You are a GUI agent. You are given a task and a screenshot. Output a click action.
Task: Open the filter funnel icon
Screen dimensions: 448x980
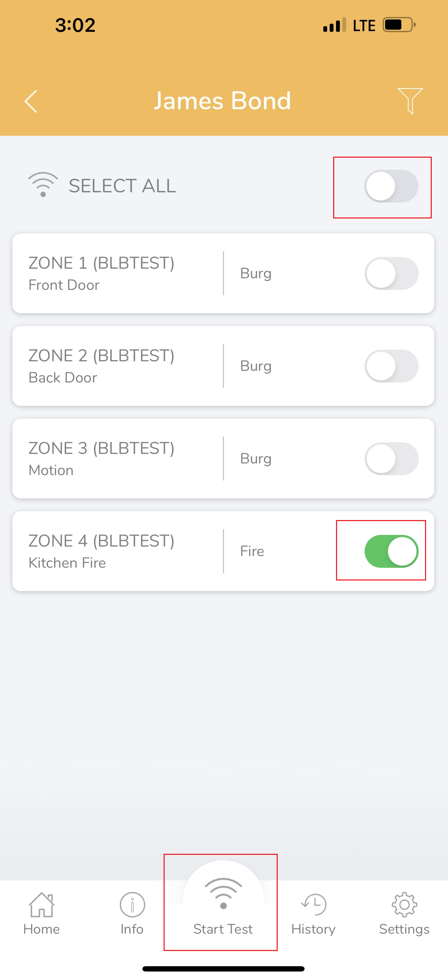coord(410,100)
